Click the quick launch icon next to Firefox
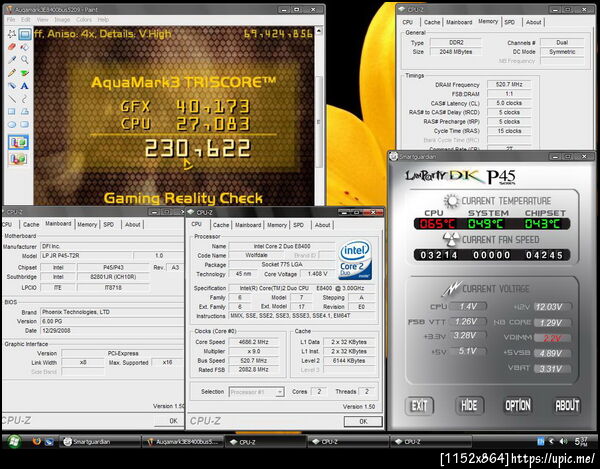 tap(49, 442)
